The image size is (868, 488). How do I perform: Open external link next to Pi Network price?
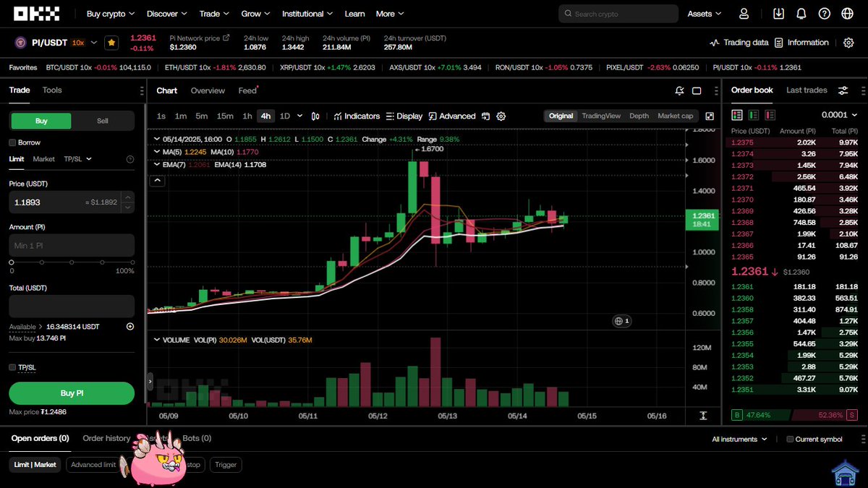226,38
